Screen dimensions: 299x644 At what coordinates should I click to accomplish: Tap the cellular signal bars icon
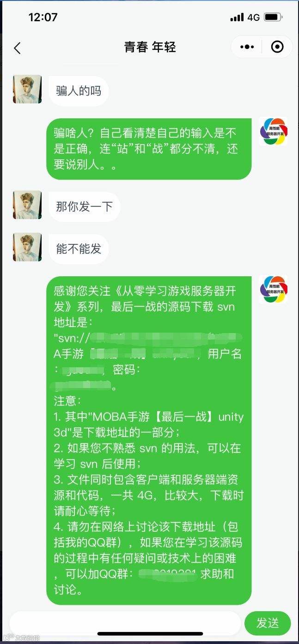tap(237, 18)
